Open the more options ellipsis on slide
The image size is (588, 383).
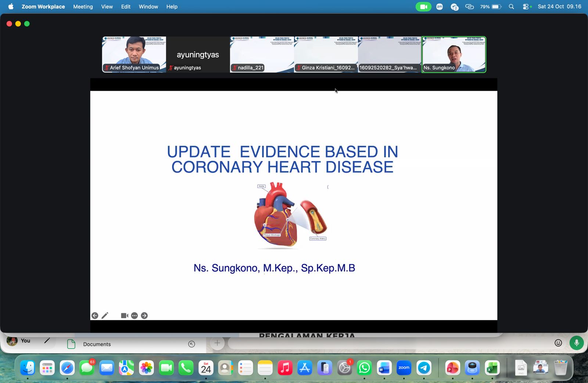click(135, 316)
